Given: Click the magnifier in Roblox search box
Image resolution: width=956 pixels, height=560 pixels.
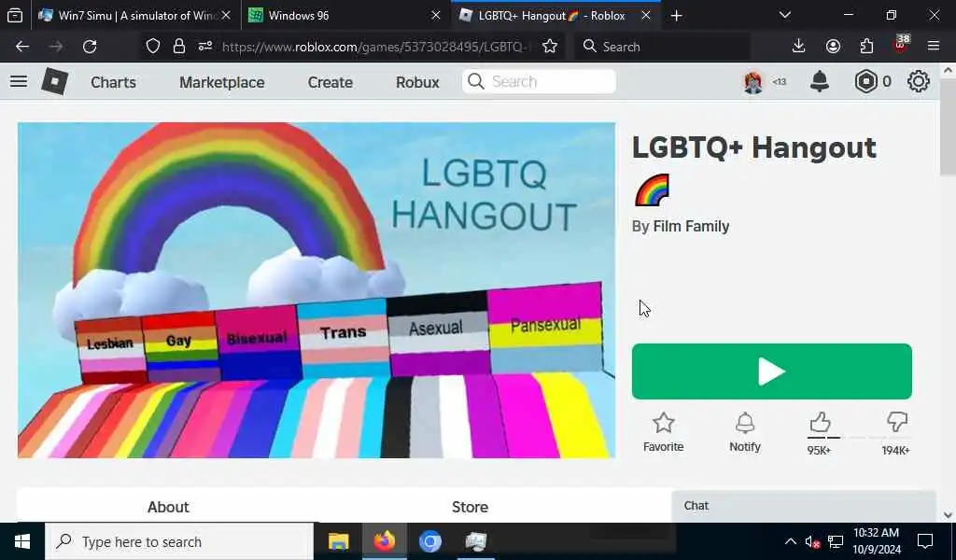Looking at the screenshot, I should pos(476,81).
